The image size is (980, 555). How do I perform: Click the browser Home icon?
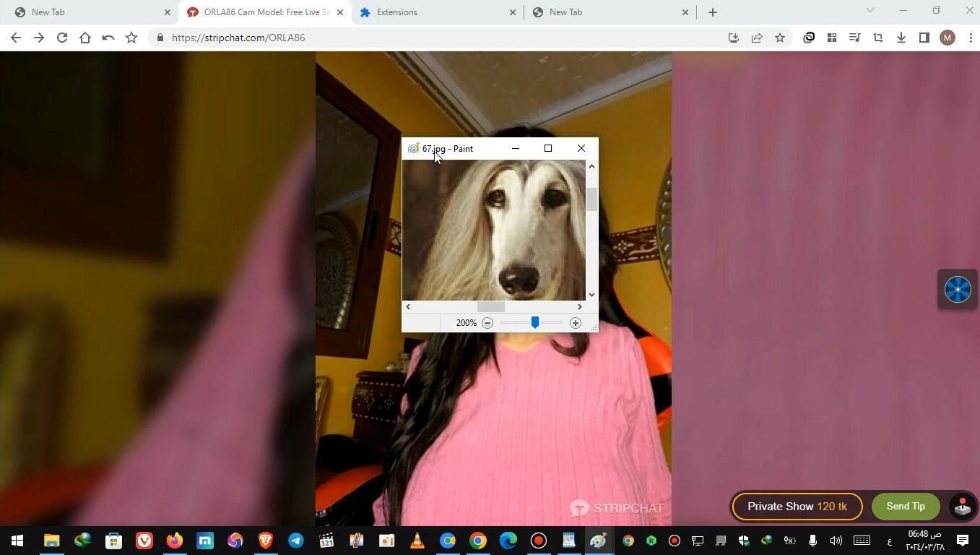85,38
